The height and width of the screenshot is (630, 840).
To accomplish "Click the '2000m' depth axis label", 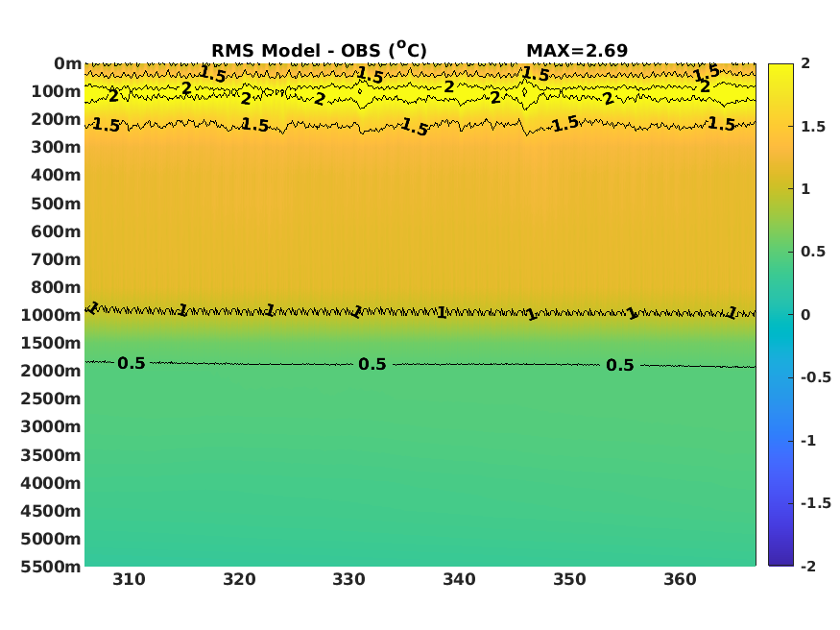I will pos(51,370).
